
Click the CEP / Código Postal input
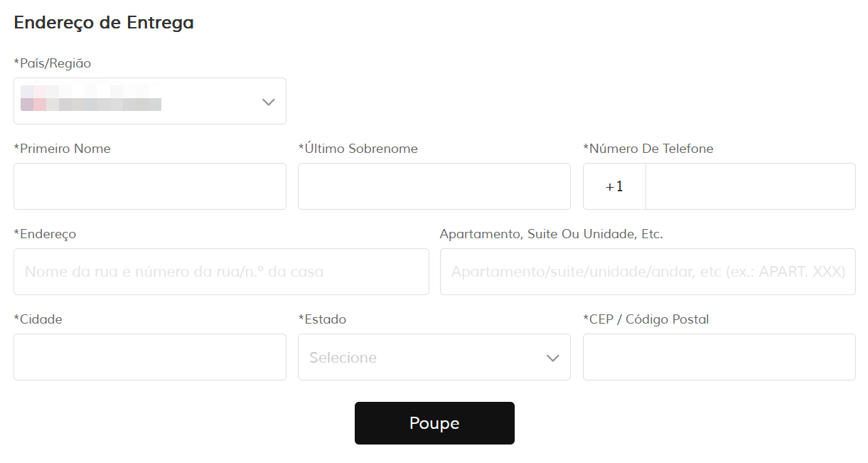point(719,357)
